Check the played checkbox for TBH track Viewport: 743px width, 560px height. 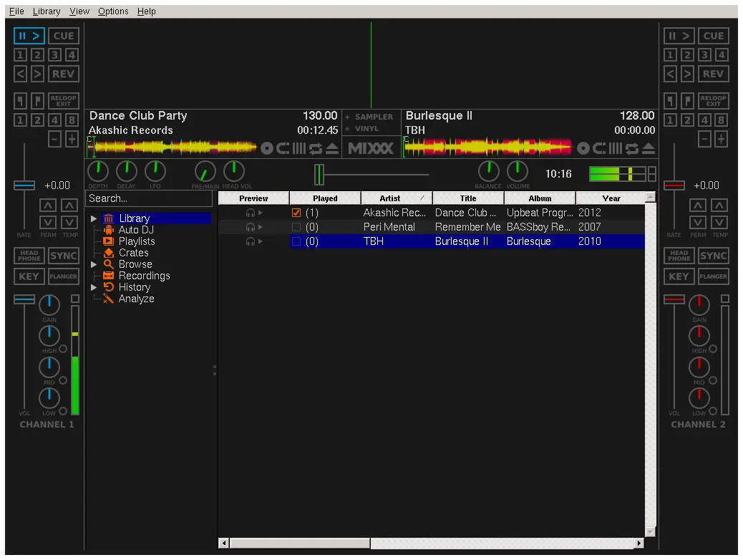296,241
